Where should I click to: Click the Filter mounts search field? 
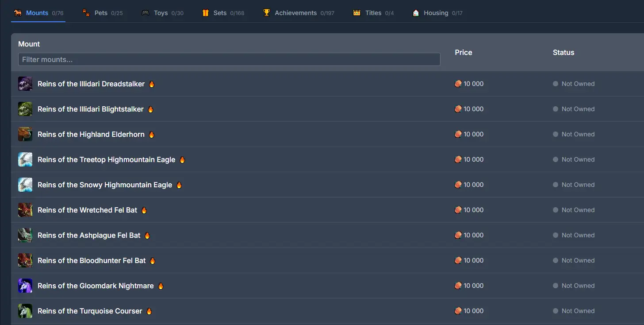point(229,59)
